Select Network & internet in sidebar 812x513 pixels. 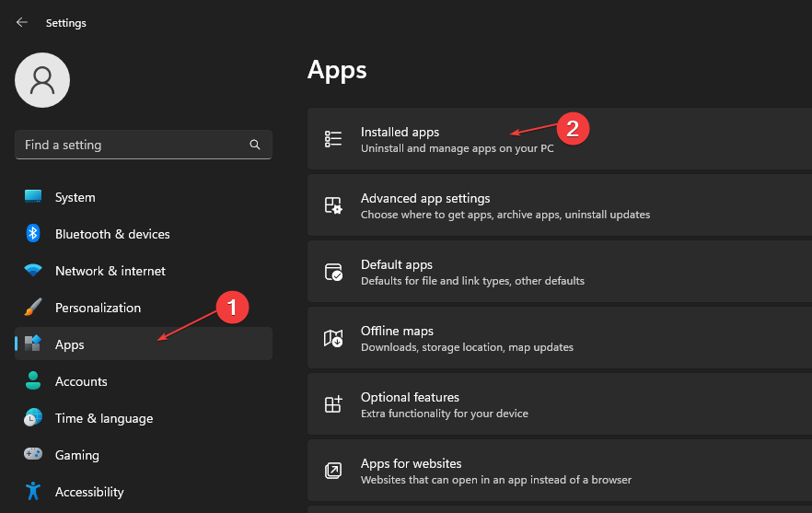110,271
